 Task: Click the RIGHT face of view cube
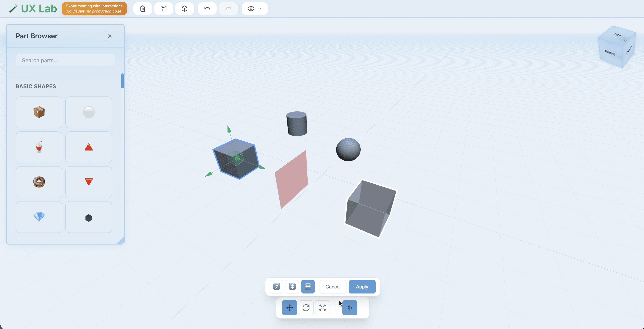tap(629, 50)
